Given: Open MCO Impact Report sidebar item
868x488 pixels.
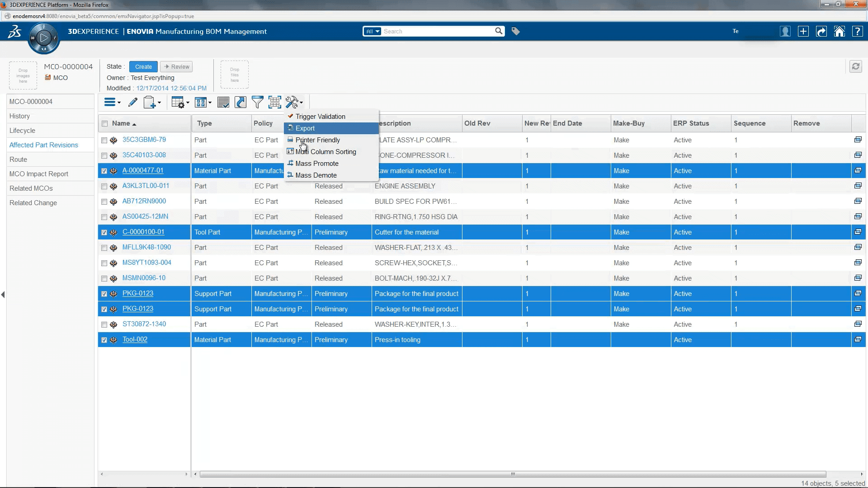Looking at the screenshot, I should pyautogui.click(x=50, y=174).
